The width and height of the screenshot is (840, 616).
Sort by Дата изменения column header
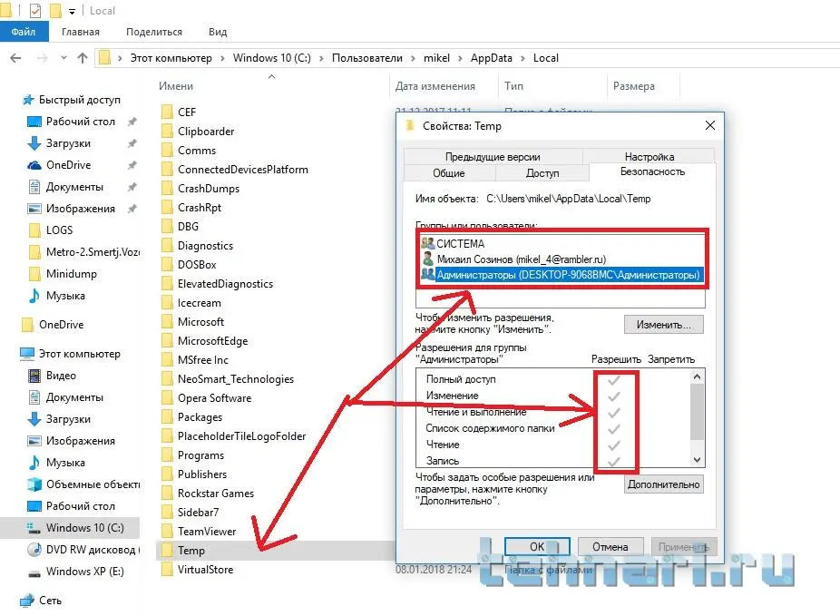click(x=435, y=85)
